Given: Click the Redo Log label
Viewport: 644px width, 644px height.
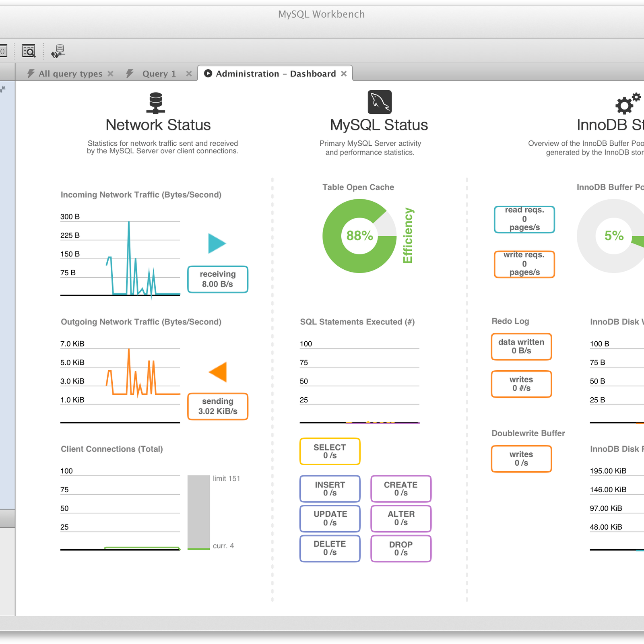Looking at the screenshot, I should (510, 321).
